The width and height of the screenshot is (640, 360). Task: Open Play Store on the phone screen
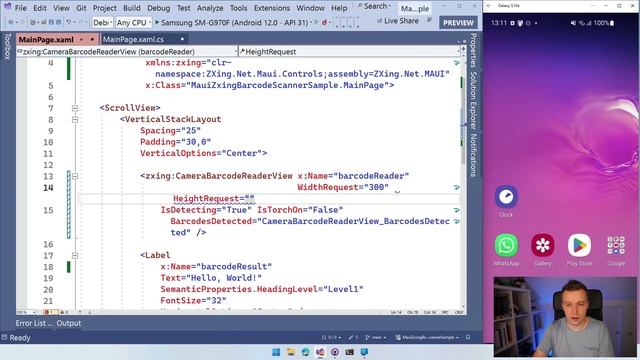click(579, 245)
